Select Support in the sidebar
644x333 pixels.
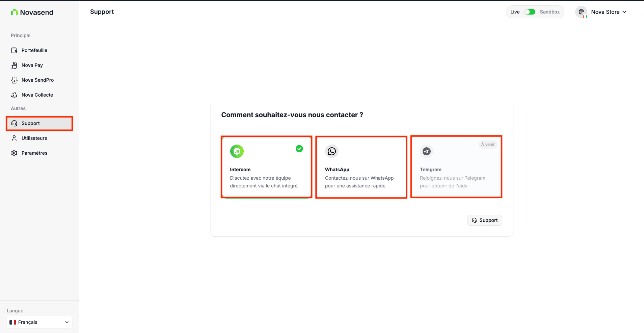click(x=39, y=123)
